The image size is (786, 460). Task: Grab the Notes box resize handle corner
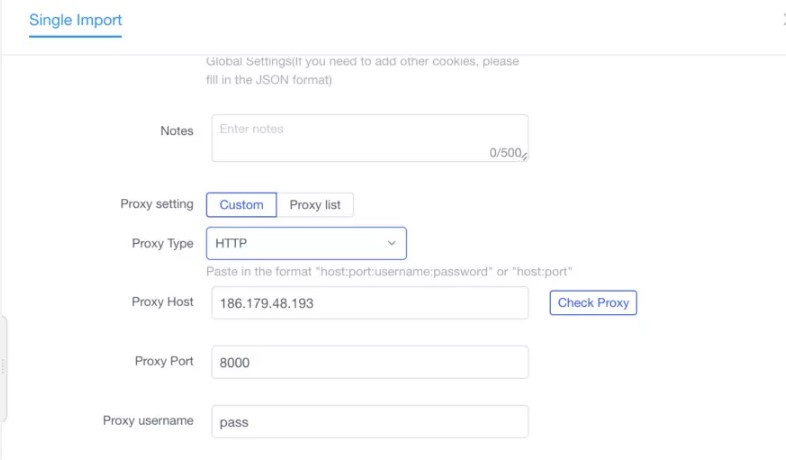(x=524, y=157)
